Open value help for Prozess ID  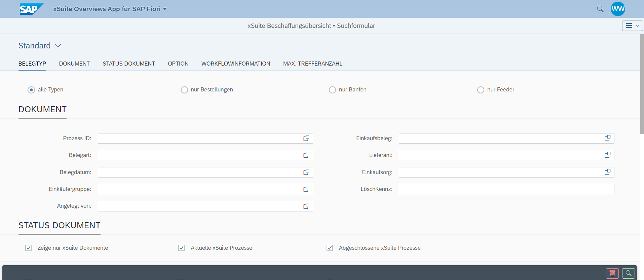point(306,138)
